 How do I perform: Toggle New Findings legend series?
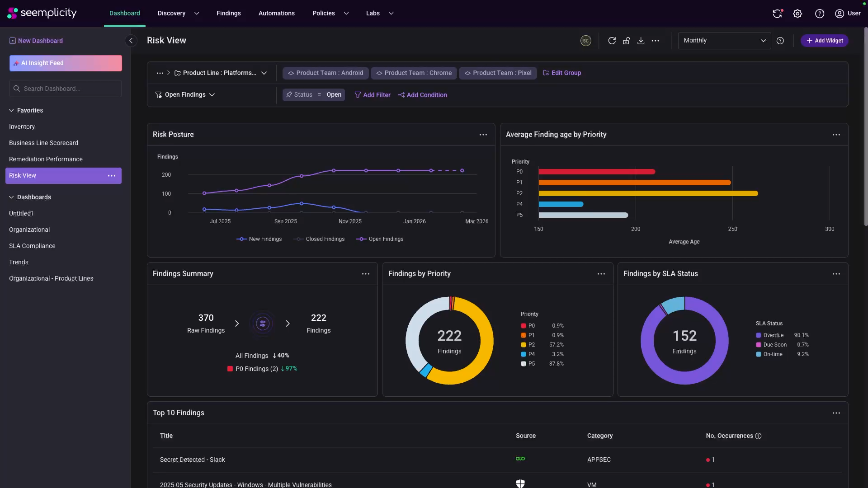coord(259,239)
